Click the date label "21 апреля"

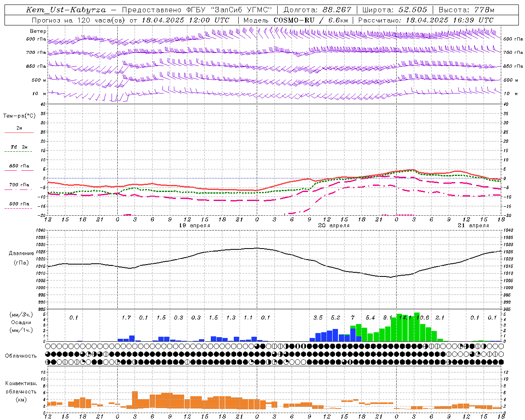(x=473, y=226)
